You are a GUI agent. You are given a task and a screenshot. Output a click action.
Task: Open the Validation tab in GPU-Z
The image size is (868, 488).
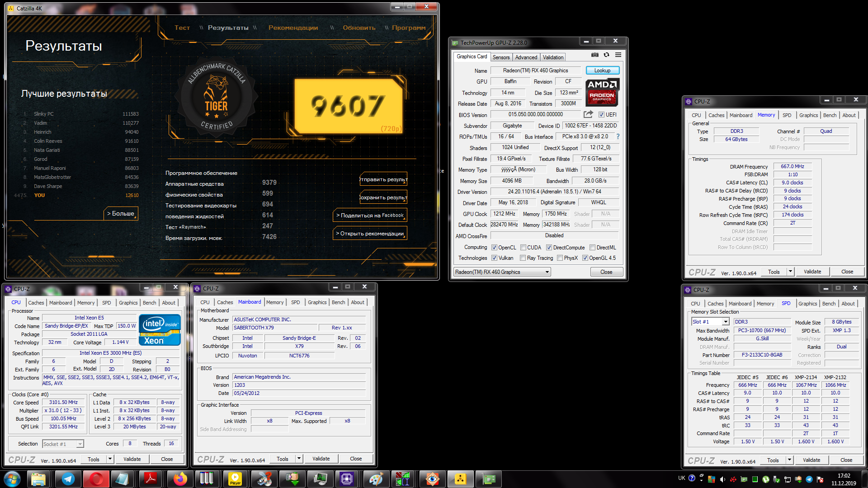(553, 57)
